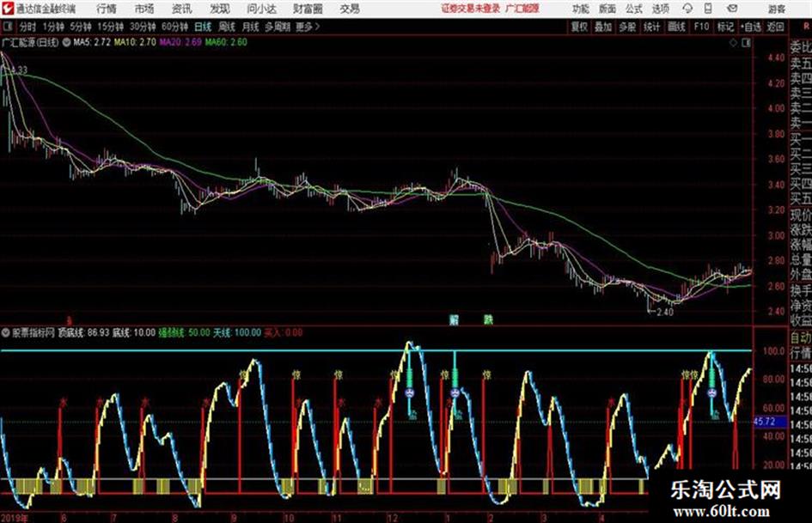
Task: Switch to the 周线 weekly tab
Action: coord(227,27)
